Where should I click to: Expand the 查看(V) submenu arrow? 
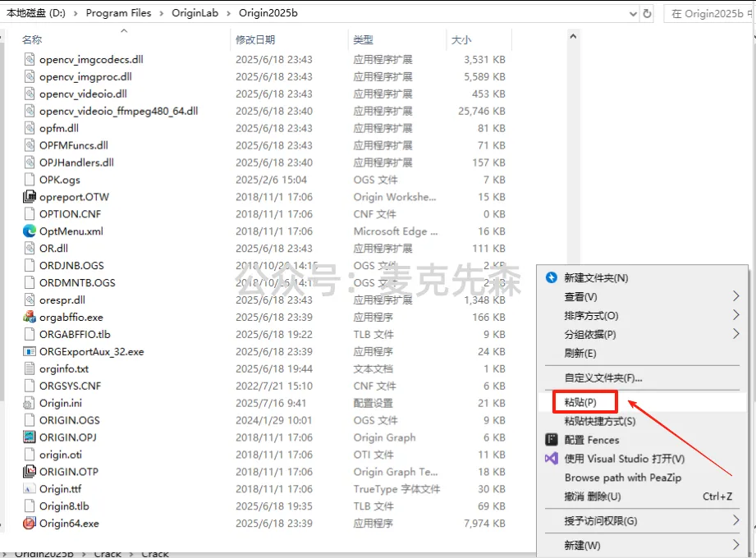(x=735, y=296)
